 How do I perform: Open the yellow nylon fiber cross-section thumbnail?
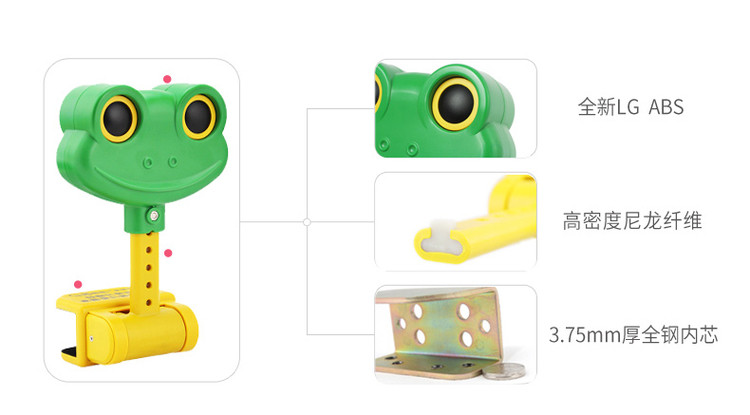click(455, 222)
